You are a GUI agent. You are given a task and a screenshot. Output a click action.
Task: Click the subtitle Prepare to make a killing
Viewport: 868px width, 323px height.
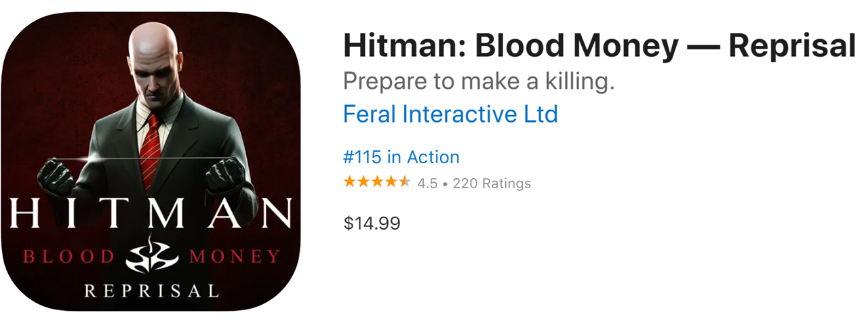point(479,81)
